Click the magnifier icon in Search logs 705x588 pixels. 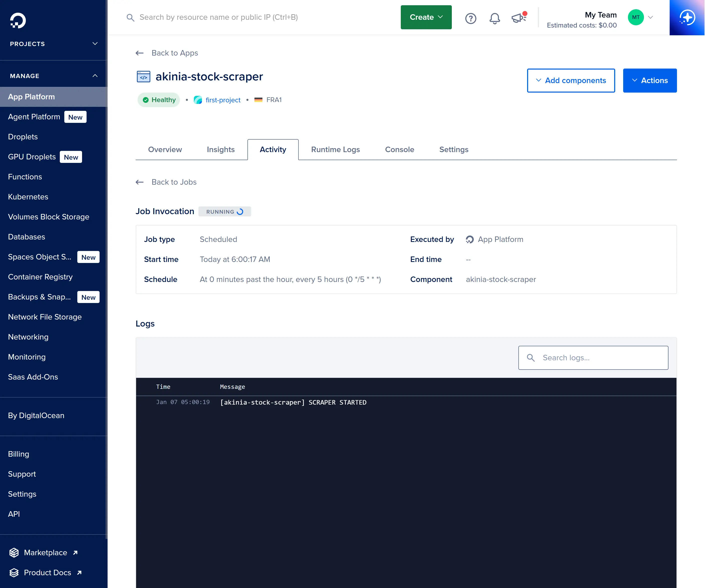(x=531, y=358)
